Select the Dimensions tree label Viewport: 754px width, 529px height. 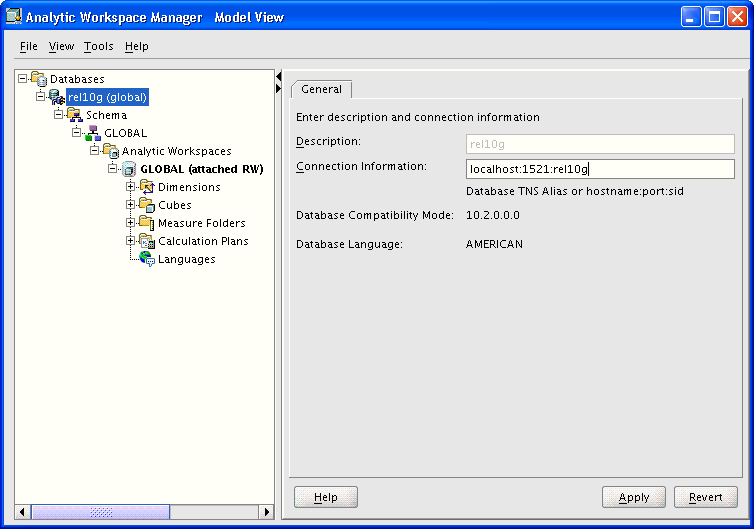click(189, 187)
